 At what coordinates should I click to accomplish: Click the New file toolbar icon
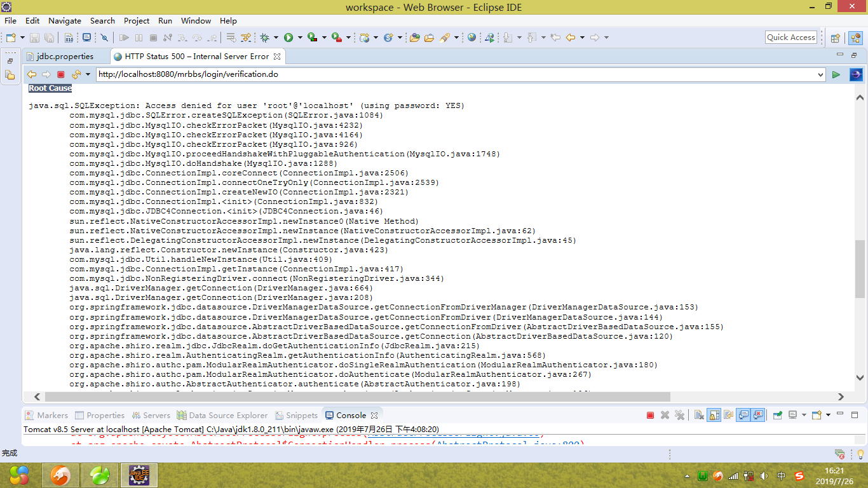pyautogui.click(x=11, y=37)
